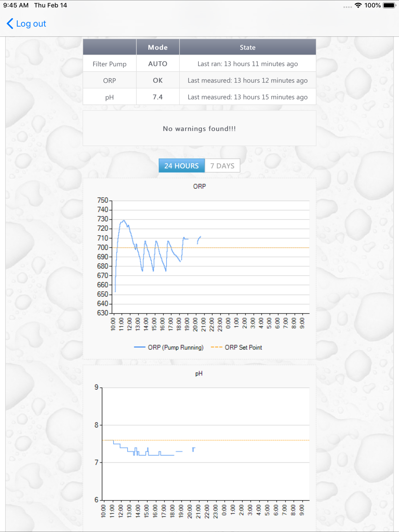Tap the No warnings found message box
Viewport: 399px width, 532px height.
(199, 129)
